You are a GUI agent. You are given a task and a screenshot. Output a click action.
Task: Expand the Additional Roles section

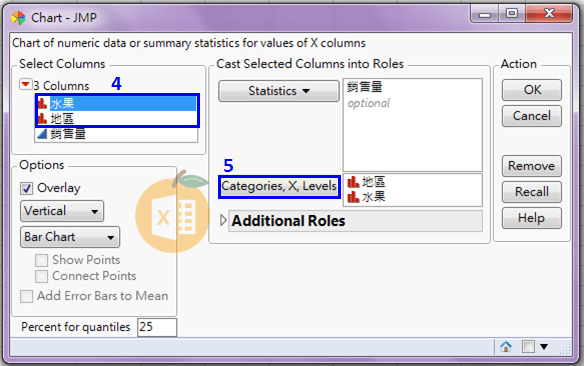click(x=223, y=220)
